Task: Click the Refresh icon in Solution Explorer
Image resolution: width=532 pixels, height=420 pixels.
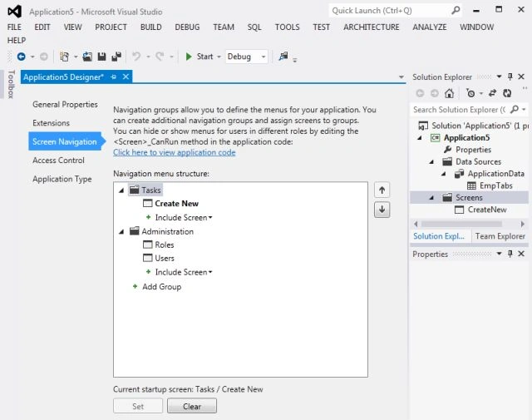Action: (507, 93)
